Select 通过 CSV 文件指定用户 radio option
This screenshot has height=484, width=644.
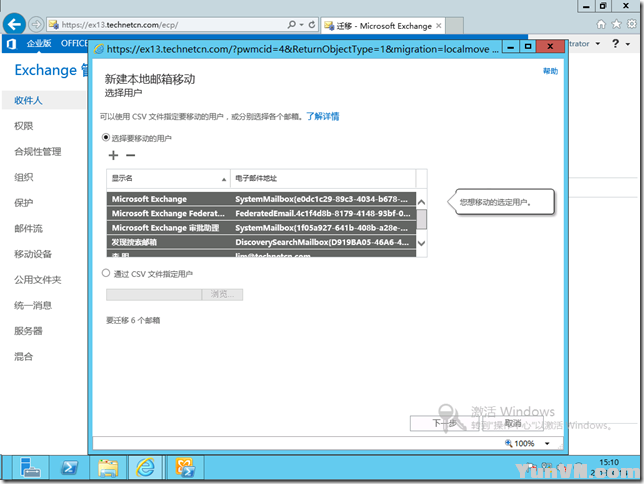coord(106,273)
